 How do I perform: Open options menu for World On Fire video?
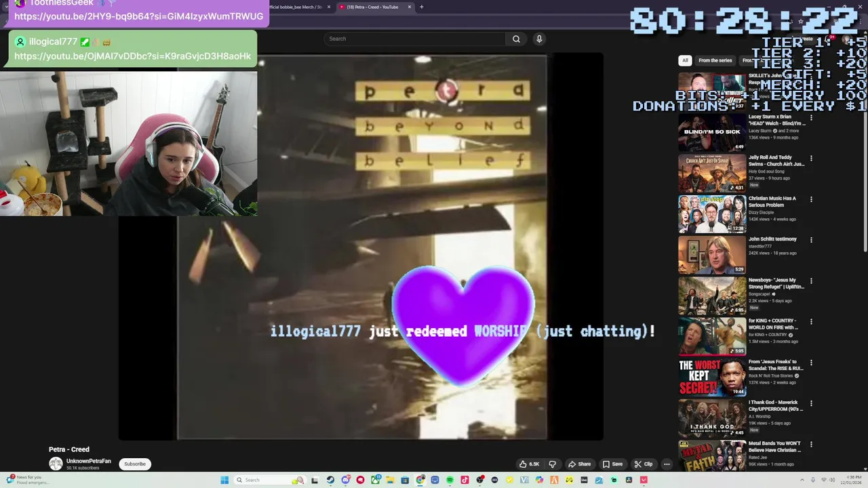pyautogui.click(x=811, y=321)
